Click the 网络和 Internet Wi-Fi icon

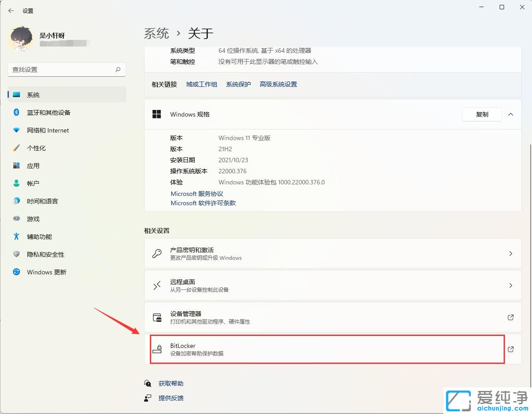click(16, 130)
